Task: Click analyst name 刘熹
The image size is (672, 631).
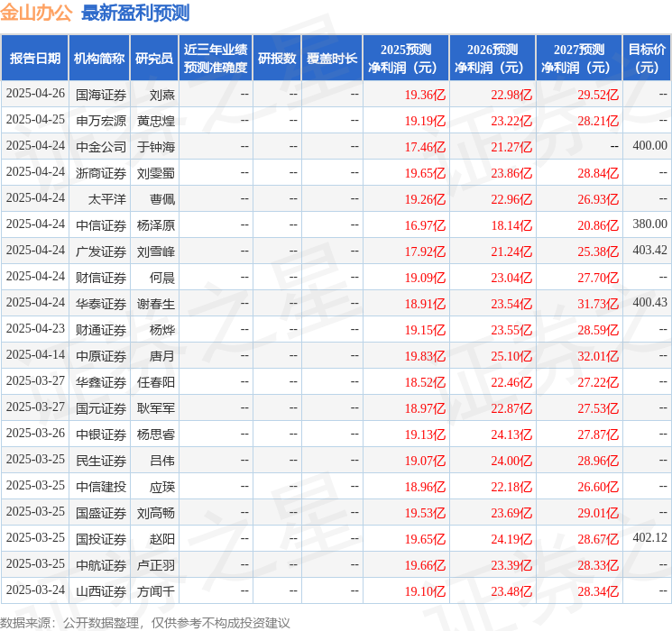Action: point(162,95)
